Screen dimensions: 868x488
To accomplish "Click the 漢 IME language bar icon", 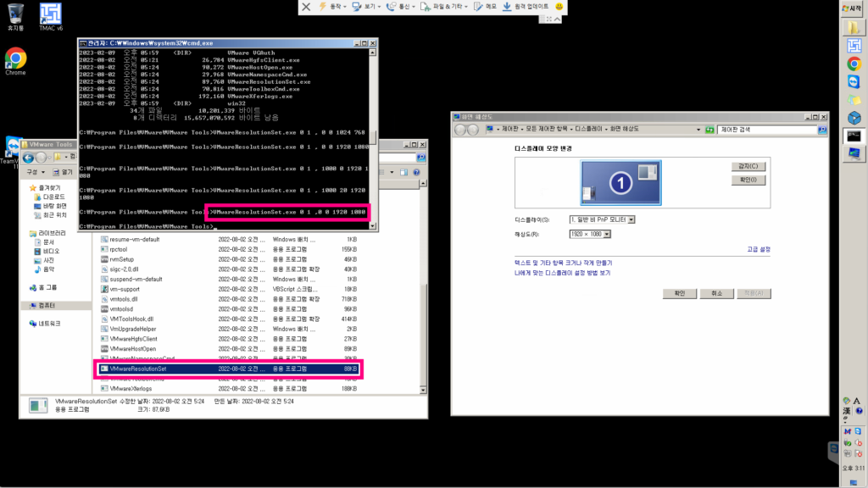I will click(x=847, y=411).
